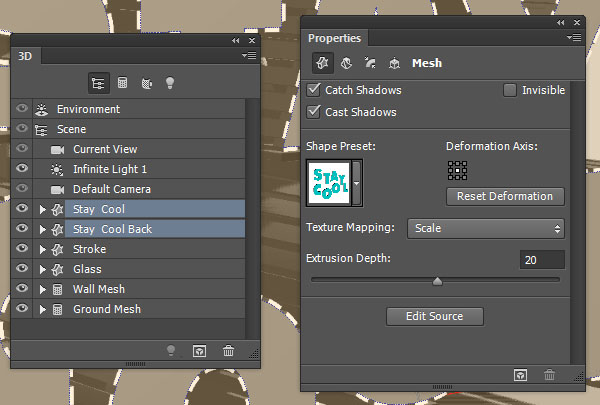Click Extrusion Depth value field
Screen dimensions: 600x405
click(x=542, y=260)
